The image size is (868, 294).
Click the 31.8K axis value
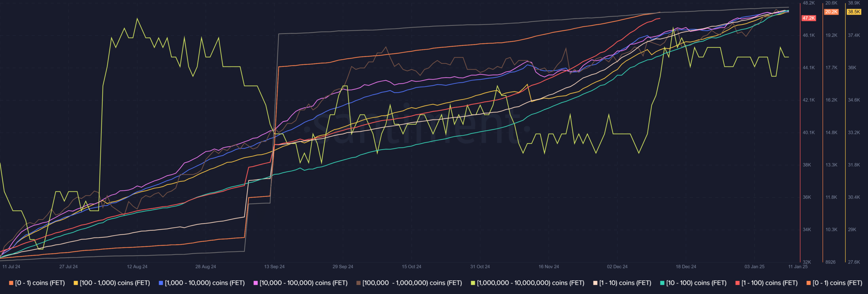tap(854, 165)
